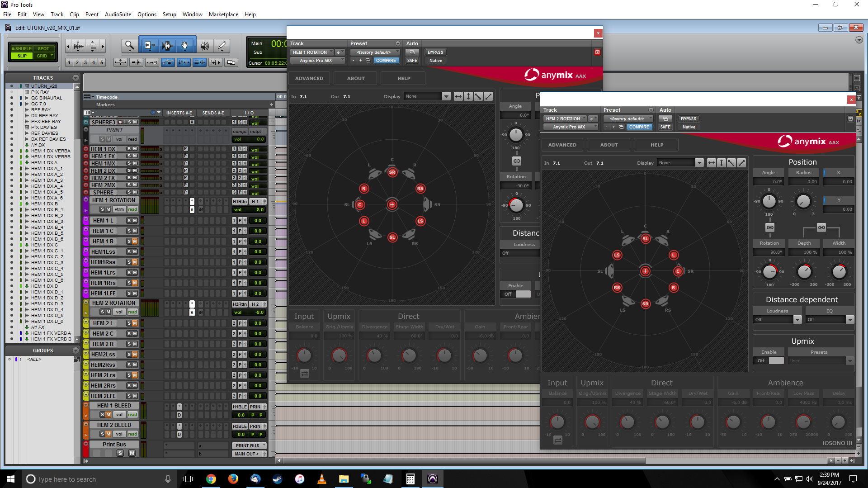Open File Explorer from the taskbar
Image resolution: width=868 pixels, height=488 pixels.
click(344, 479)
